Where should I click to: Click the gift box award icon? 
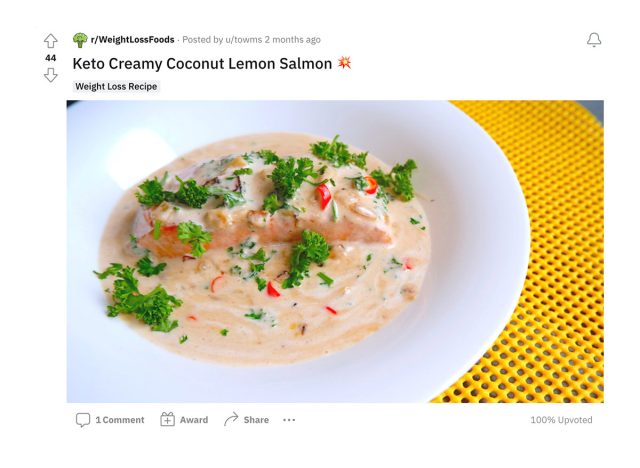pos(167,419)
